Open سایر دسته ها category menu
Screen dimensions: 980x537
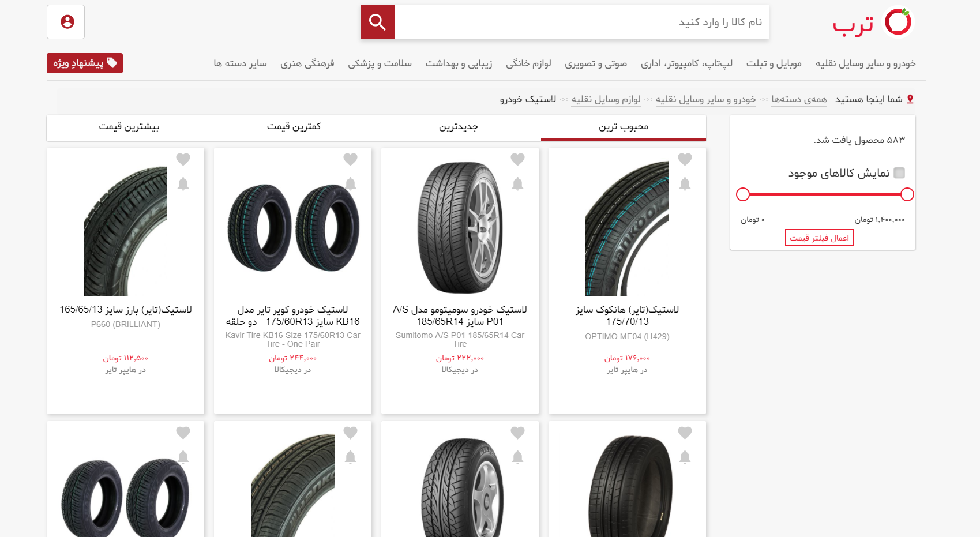point(240,63)
